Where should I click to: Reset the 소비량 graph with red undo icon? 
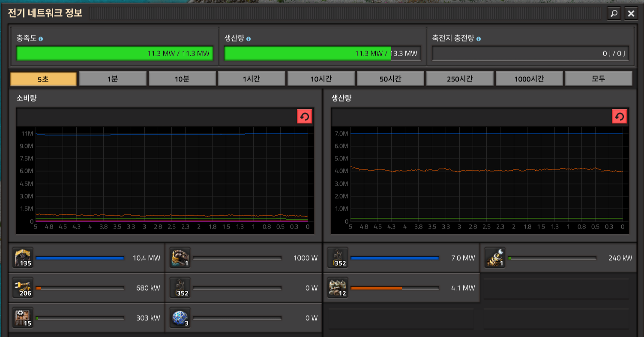point(304,117)
